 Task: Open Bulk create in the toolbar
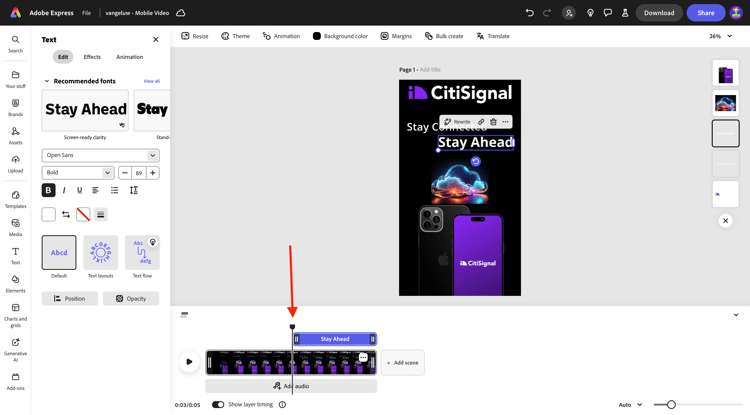[444, 36]
